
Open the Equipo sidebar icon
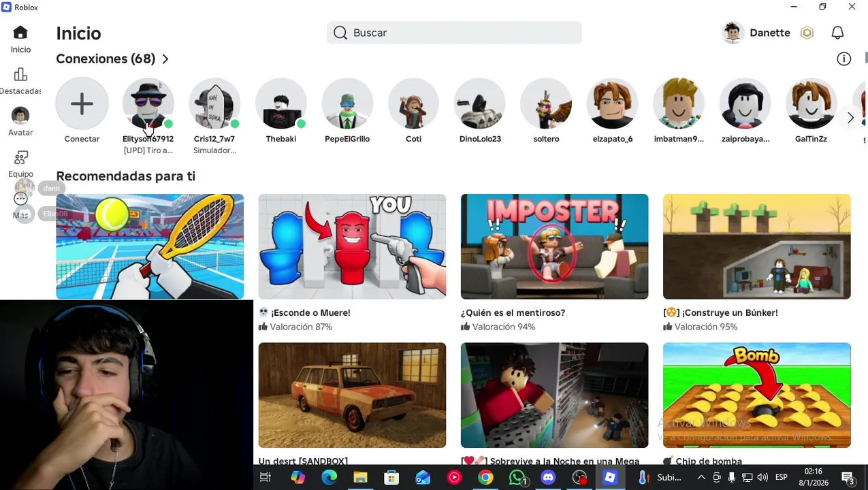(x=20, y=157)
